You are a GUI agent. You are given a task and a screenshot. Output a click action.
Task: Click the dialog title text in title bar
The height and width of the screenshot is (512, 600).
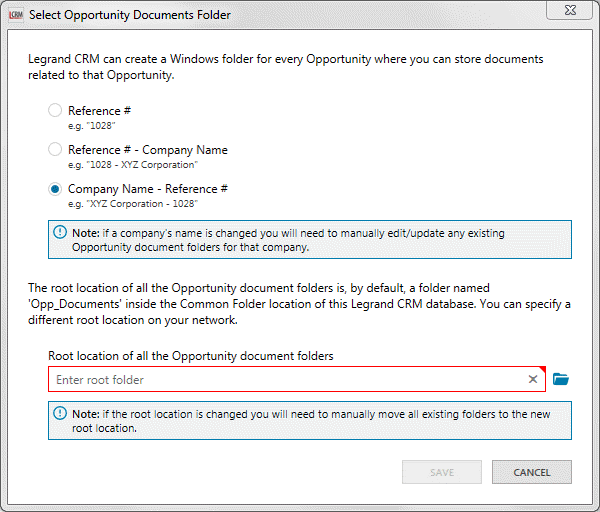click(130, 14)
